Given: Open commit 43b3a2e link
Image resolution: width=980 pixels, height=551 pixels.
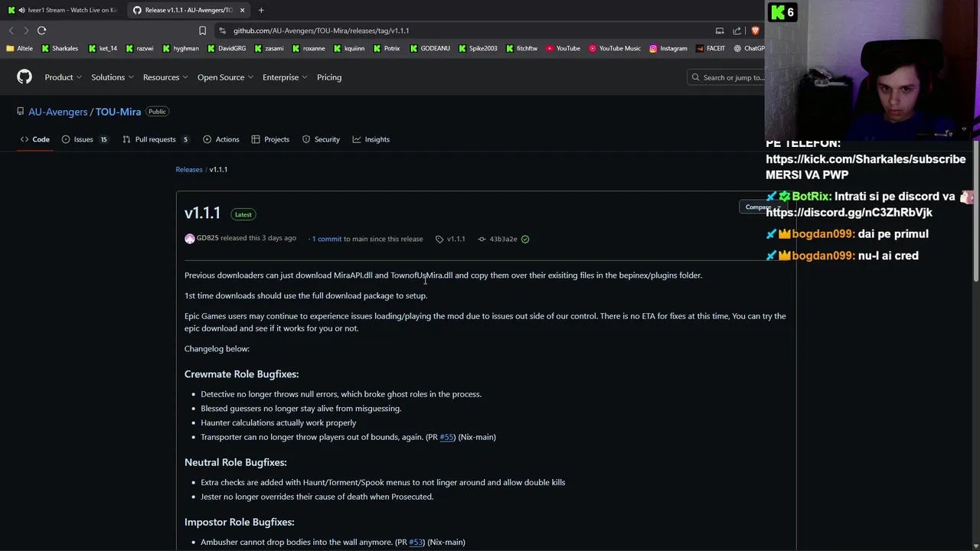Looking at the screenshot, I should [503, 239].
